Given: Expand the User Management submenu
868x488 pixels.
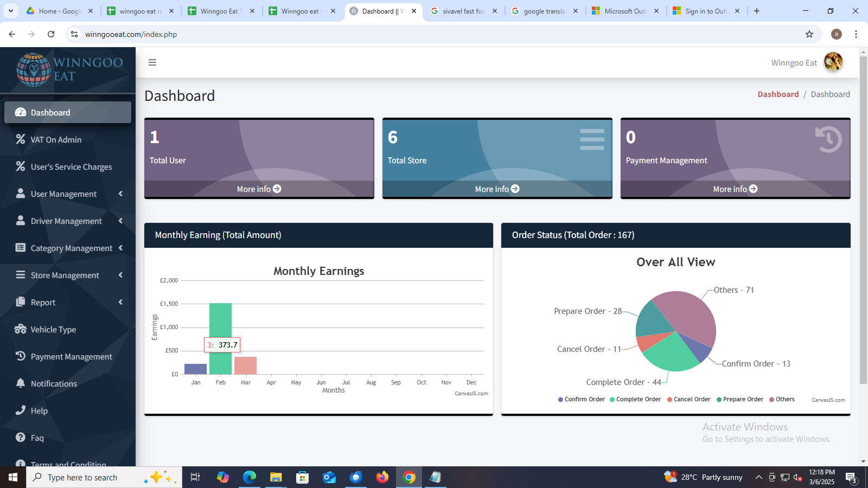Looking at the screenshot, I should 120,194.
